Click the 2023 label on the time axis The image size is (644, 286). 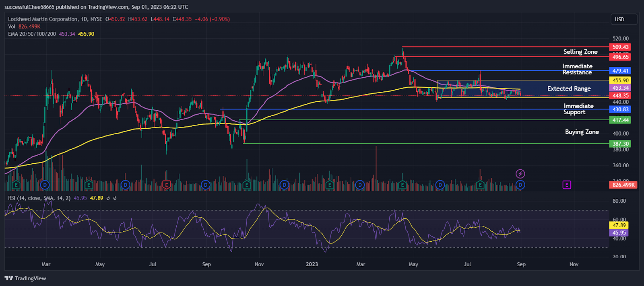tap(312, 264)
